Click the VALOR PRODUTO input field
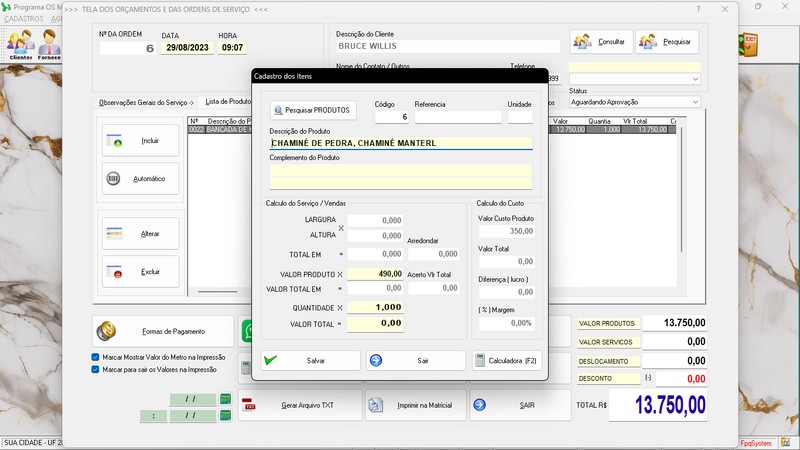 (375, 273)
